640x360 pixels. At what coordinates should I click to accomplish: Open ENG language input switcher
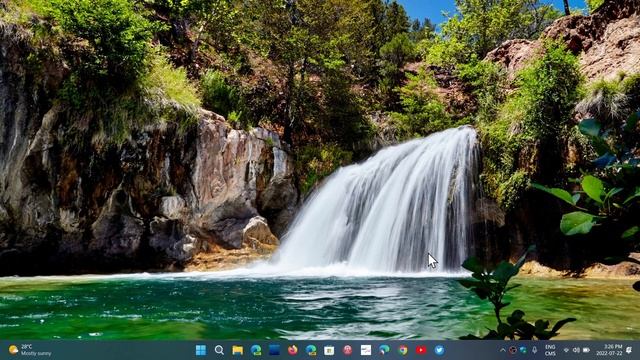click(550, 350)
